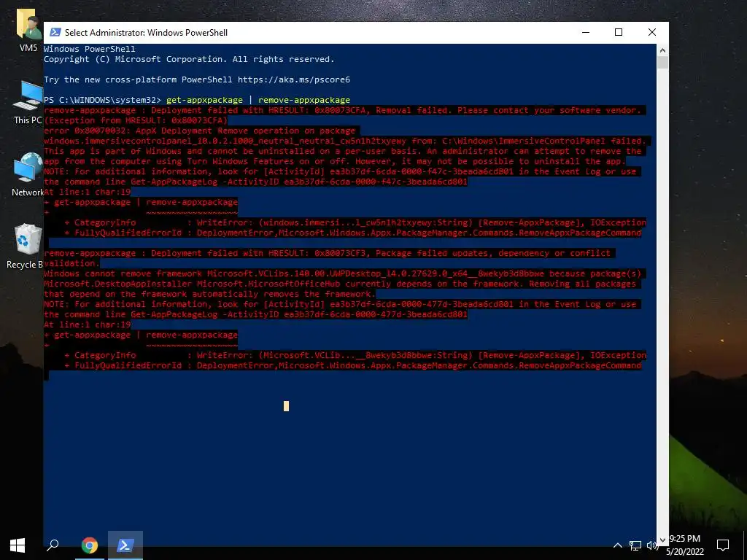Select PowerShell taskbar button

tap(125, 545)
